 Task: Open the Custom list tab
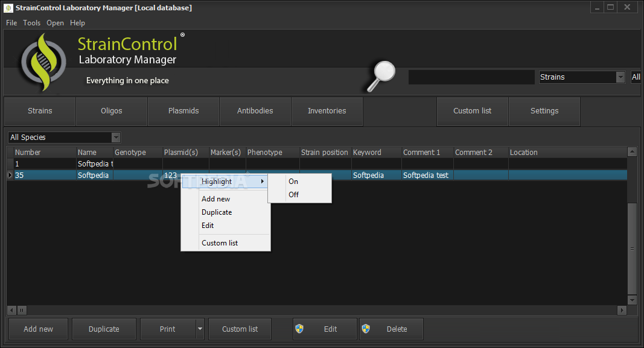click(x=473, y=111)
